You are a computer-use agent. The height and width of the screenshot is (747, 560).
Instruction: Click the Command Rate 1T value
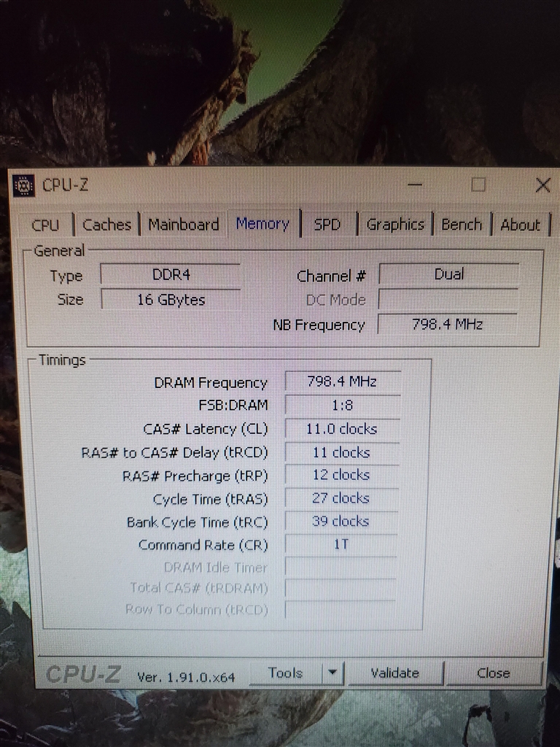pyautogui.click(x=341, y=544)
